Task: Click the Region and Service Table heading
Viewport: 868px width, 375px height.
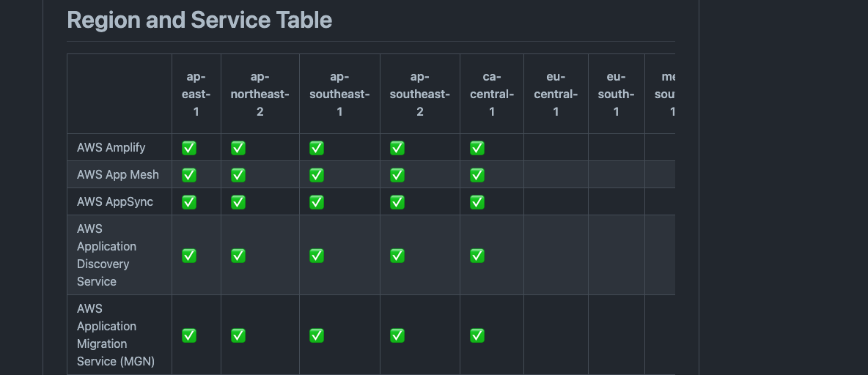Action: (199, 20)
